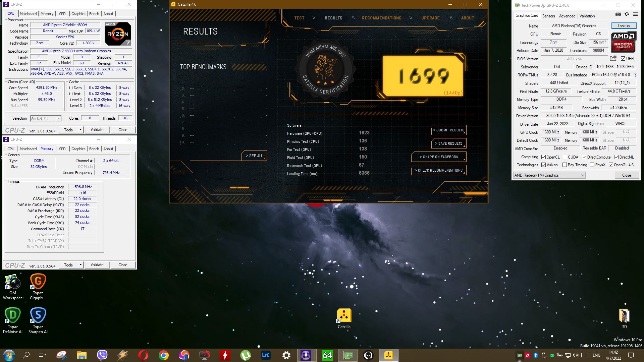Click SHARE ON FACEBOOK button

[439, 157]
